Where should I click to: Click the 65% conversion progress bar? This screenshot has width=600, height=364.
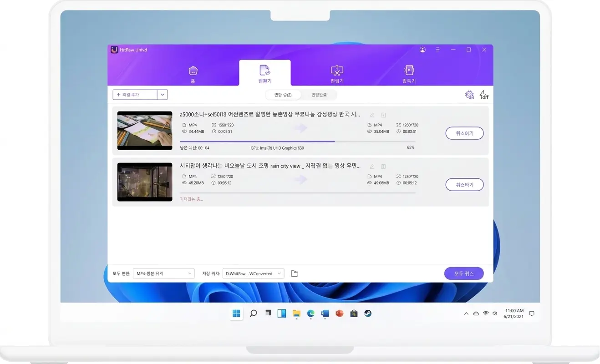(298, 142)
